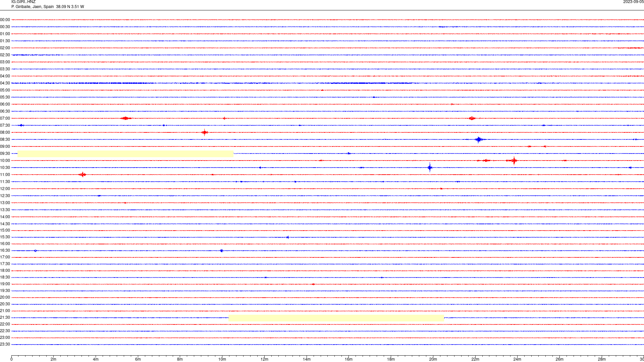Click the 8m tick label on time axis
Screen dimensions: 644x362
click(180, 359)
